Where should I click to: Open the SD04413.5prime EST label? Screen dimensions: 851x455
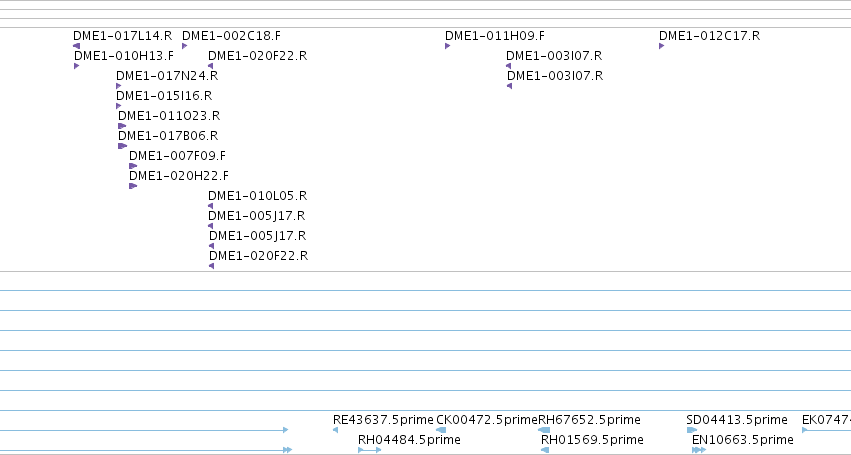[x=737, y=420]
